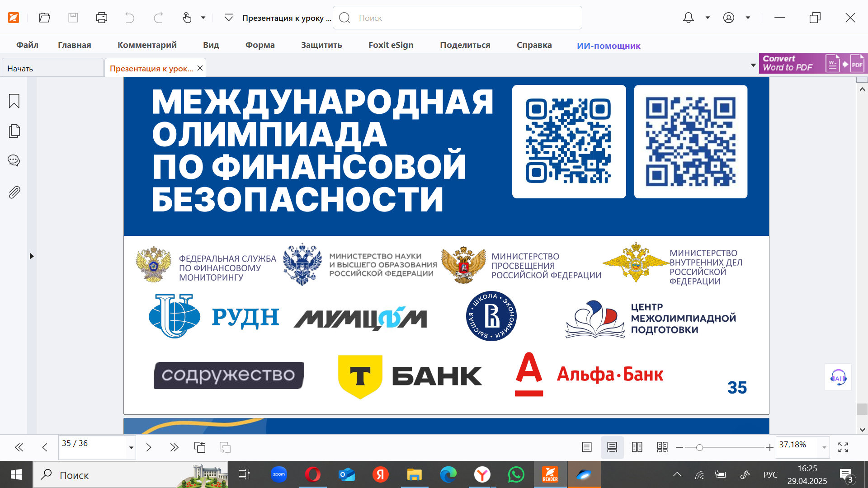Click the zoom slider handle

(x=699, y=447)
